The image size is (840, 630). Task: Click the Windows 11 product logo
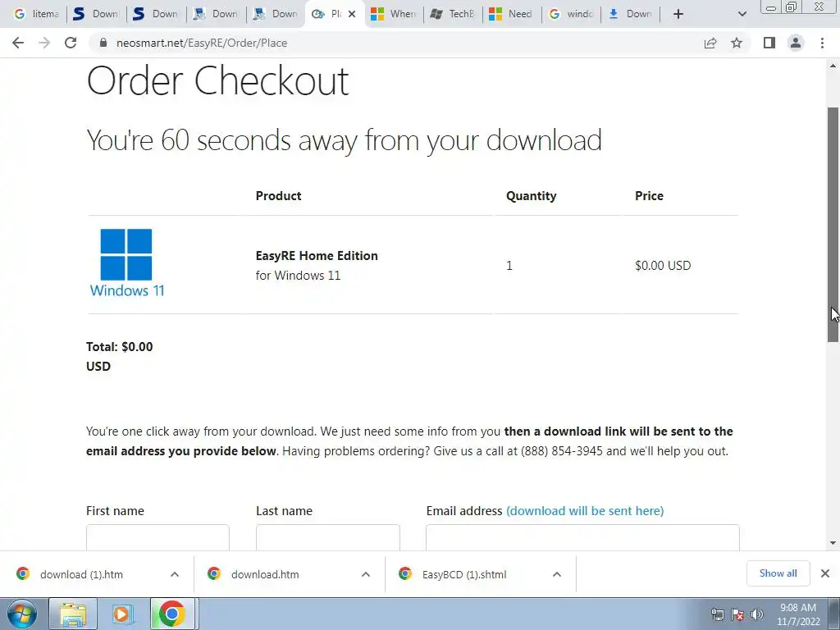tap(127, 263)
